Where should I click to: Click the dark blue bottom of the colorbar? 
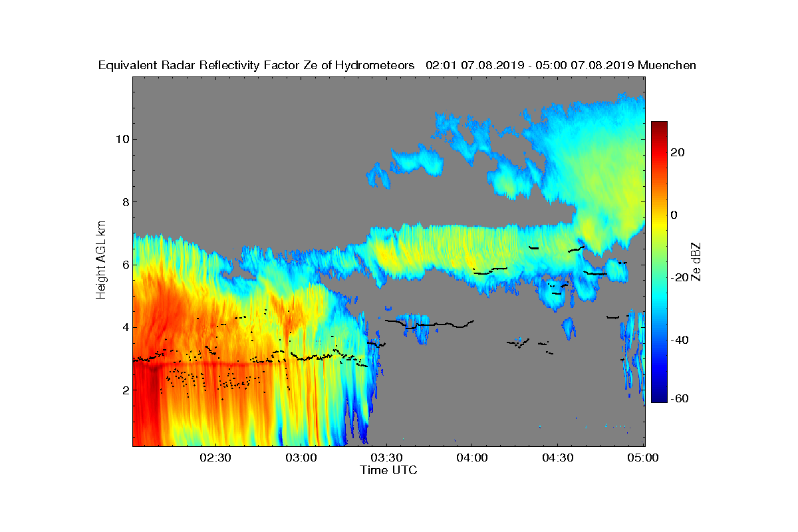click(659, 398)
